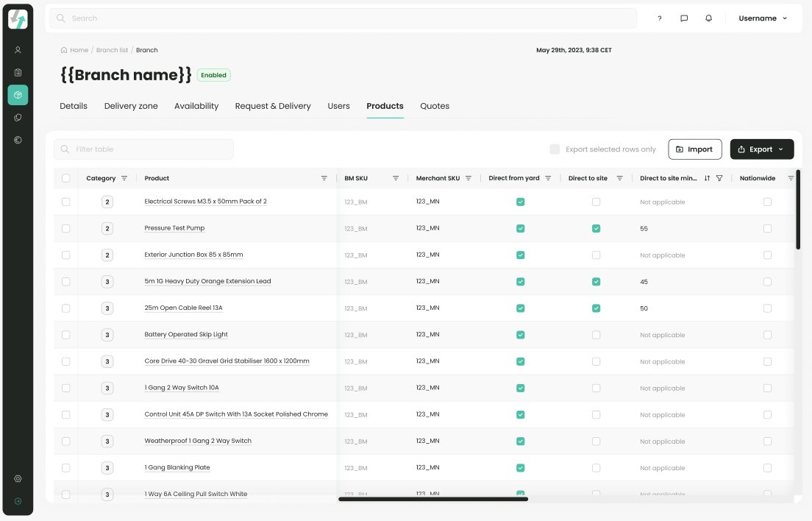
Task: Open the help question mark icon
Action: [659, 18]
